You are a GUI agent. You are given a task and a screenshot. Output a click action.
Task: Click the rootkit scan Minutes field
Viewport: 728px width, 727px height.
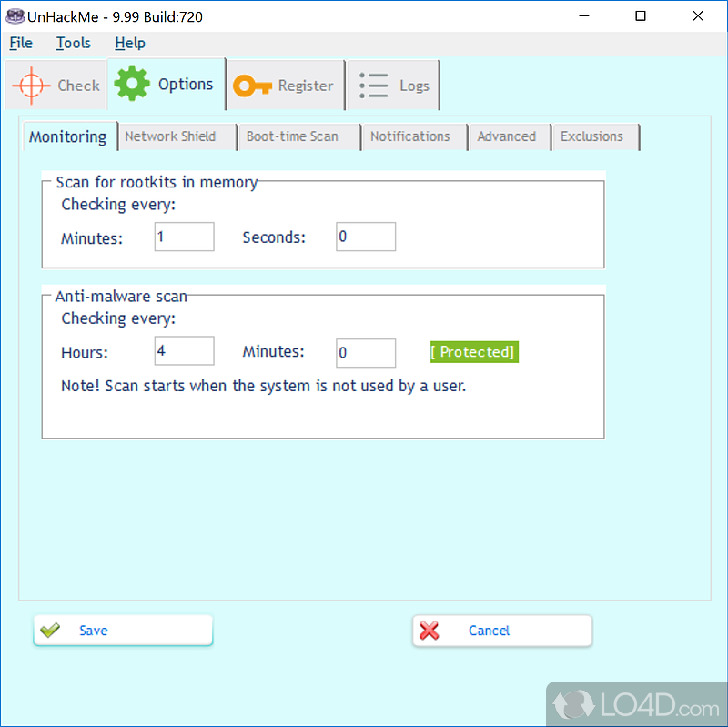point(185,237)
